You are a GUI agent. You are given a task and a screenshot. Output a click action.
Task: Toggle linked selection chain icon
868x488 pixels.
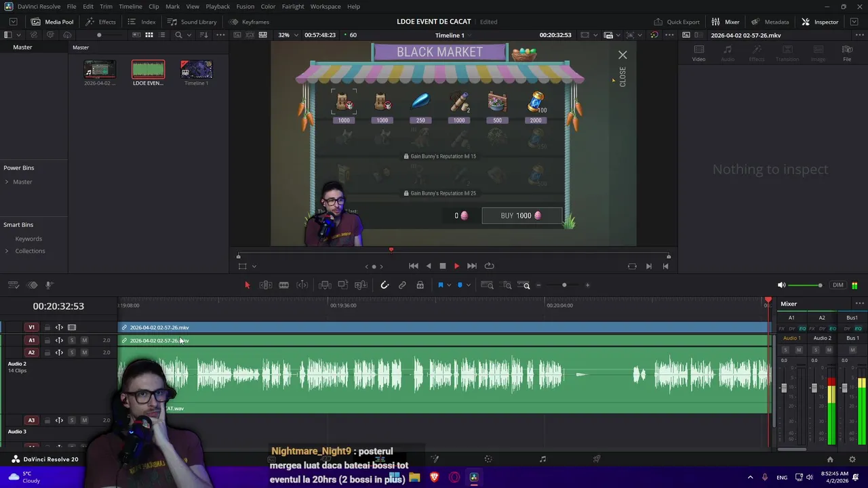click(x=402, y=285)
